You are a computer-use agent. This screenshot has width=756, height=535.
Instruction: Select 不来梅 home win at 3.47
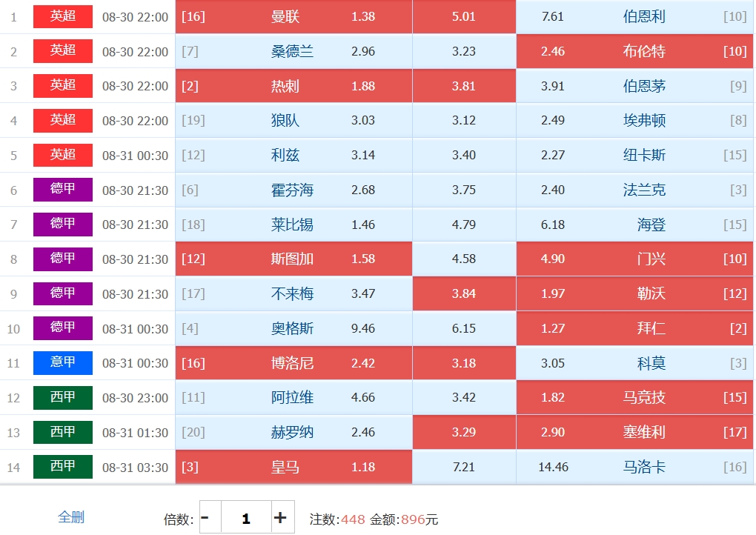pyautogui.click(x=294, y=293)
